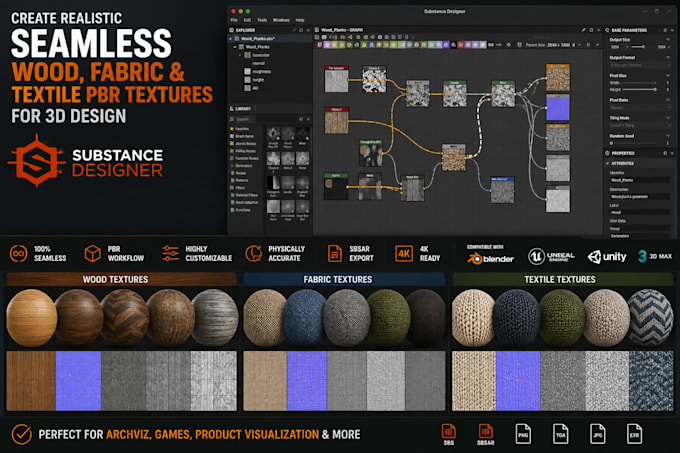Close the Explorer panel
680x453 pixels.
pos(308,30)
